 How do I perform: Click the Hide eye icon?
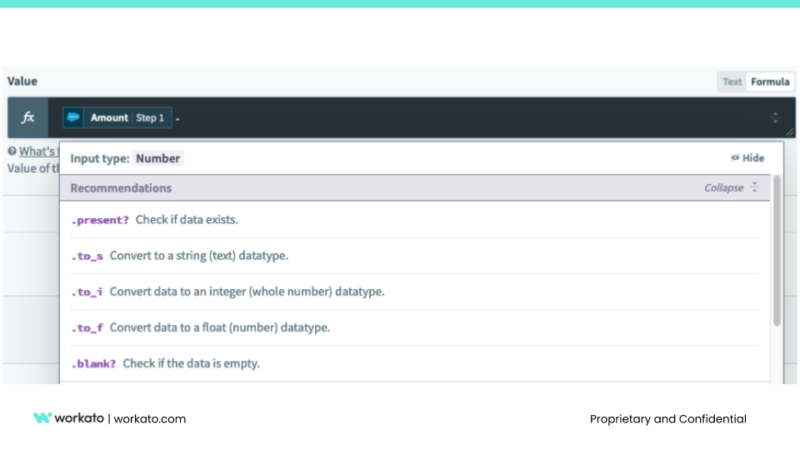point(735,158)
